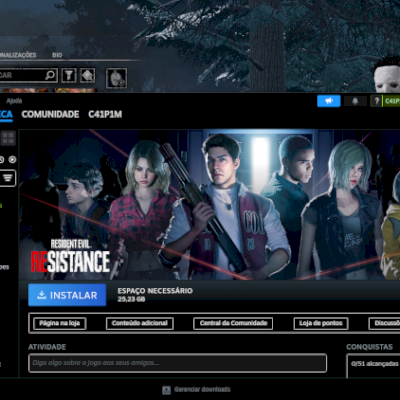Open the bell notifications icon

point(355,101)
